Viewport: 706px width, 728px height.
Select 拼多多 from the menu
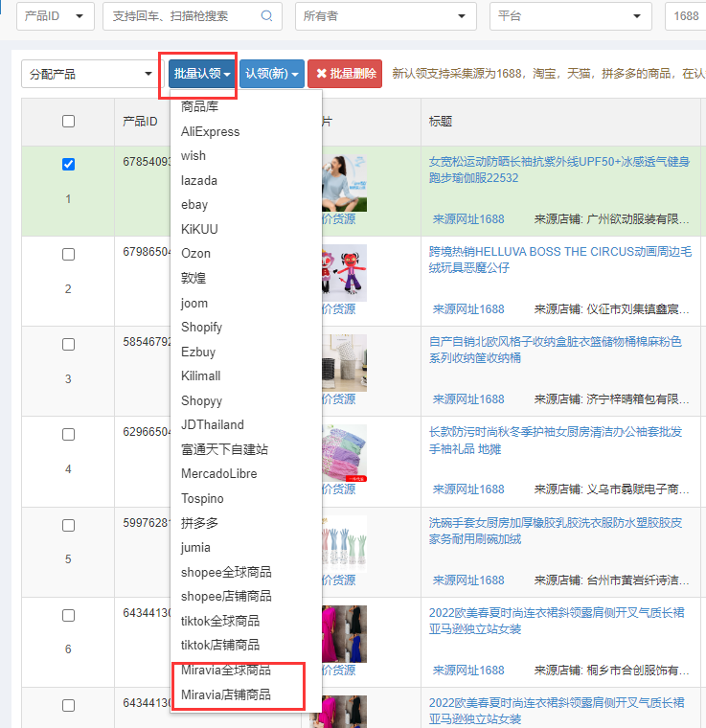tap(199, 523)
